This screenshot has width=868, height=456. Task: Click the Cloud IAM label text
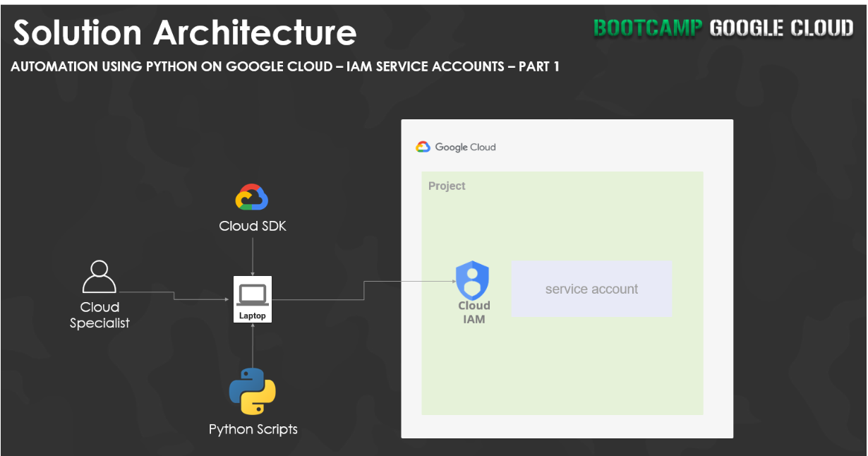point(474,312)
